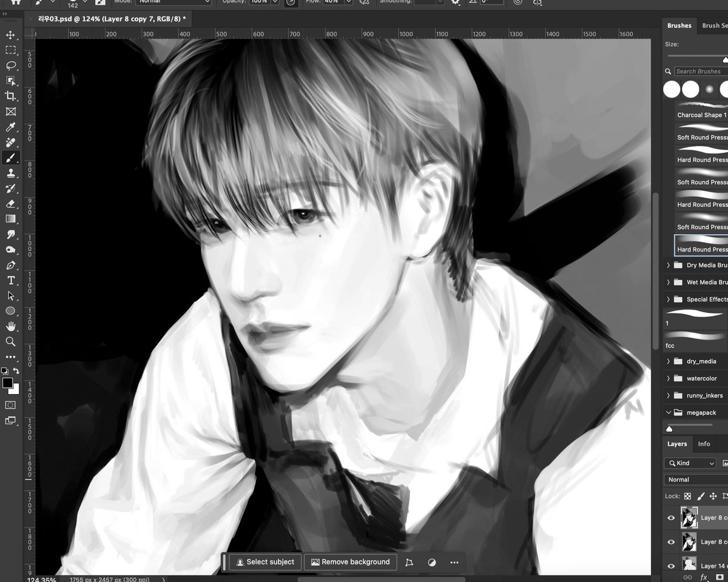This screenshot has height=582, width=728.
Task: Add a layer mask
Action: 720,577
